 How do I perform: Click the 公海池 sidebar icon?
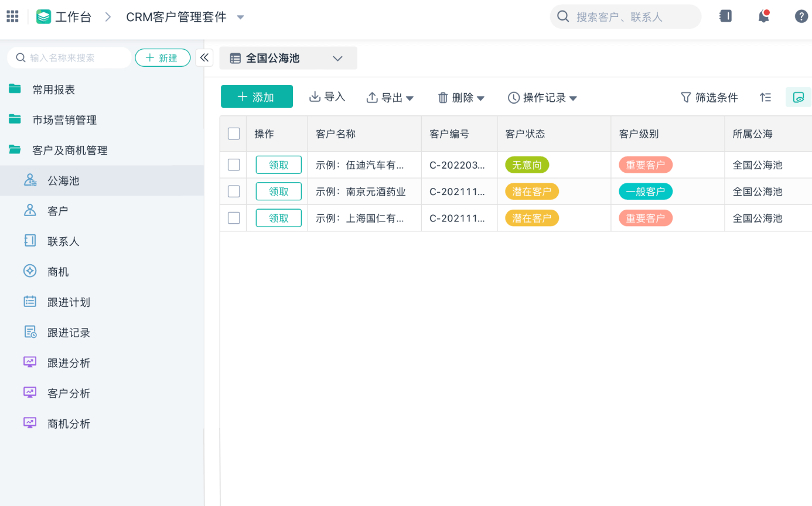pos(30,180)
